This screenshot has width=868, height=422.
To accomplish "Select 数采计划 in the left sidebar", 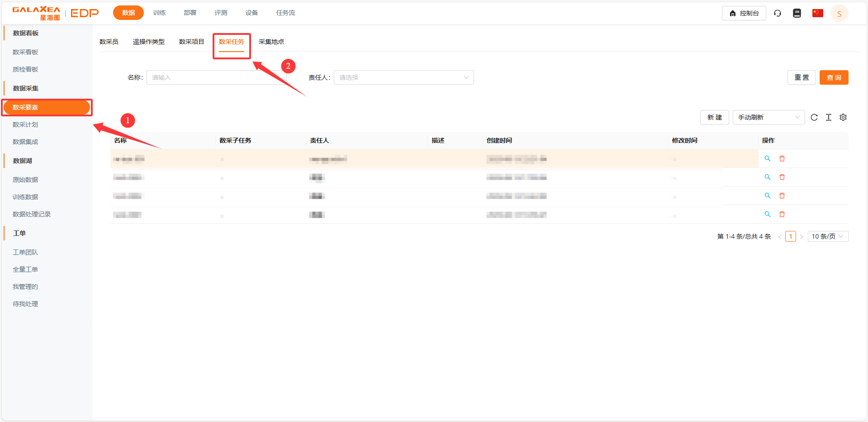I will pos(25,125).
